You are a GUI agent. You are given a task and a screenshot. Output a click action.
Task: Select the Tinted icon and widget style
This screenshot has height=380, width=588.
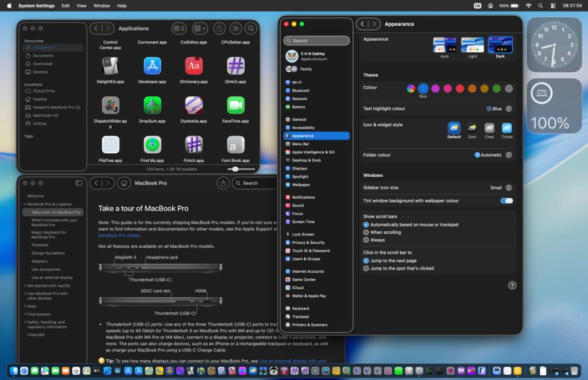506,128
